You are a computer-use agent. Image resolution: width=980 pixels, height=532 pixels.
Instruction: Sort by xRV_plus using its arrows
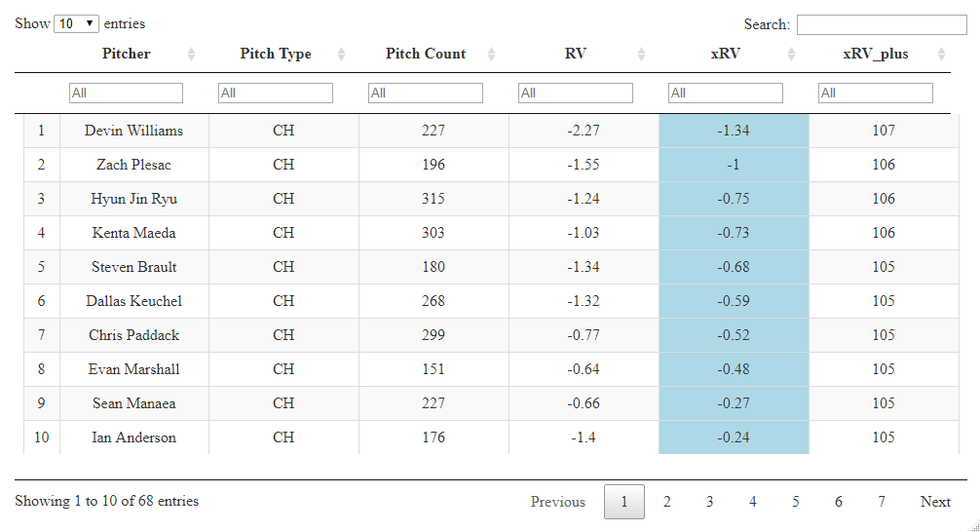[941, 55]
